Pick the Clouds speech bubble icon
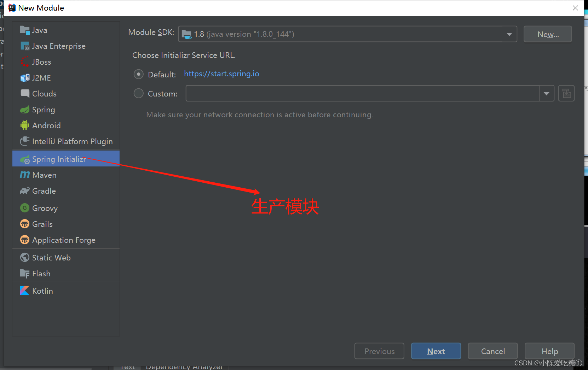 25,94
